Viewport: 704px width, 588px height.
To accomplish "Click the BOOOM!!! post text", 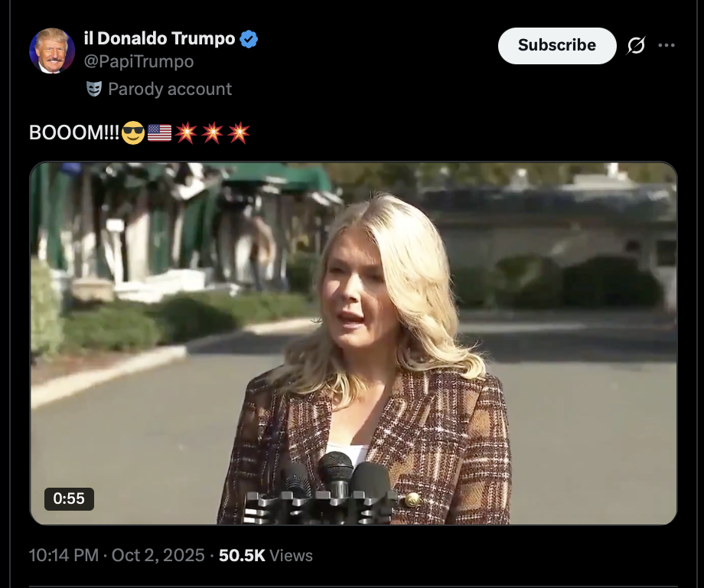I will [74, 132].
